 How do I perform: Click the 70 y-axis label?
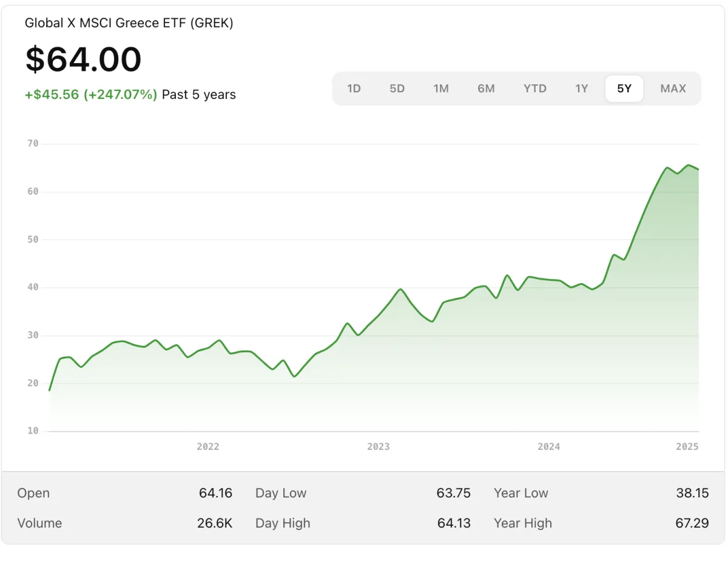coord(33,144)
